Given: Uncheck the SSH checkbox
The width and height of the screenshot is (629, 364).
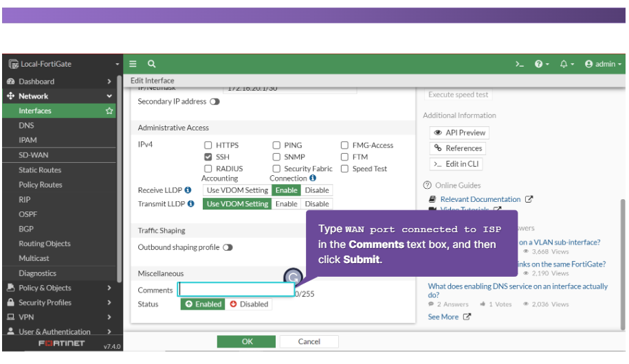Looking at the screenshot, I should [208, 157].
